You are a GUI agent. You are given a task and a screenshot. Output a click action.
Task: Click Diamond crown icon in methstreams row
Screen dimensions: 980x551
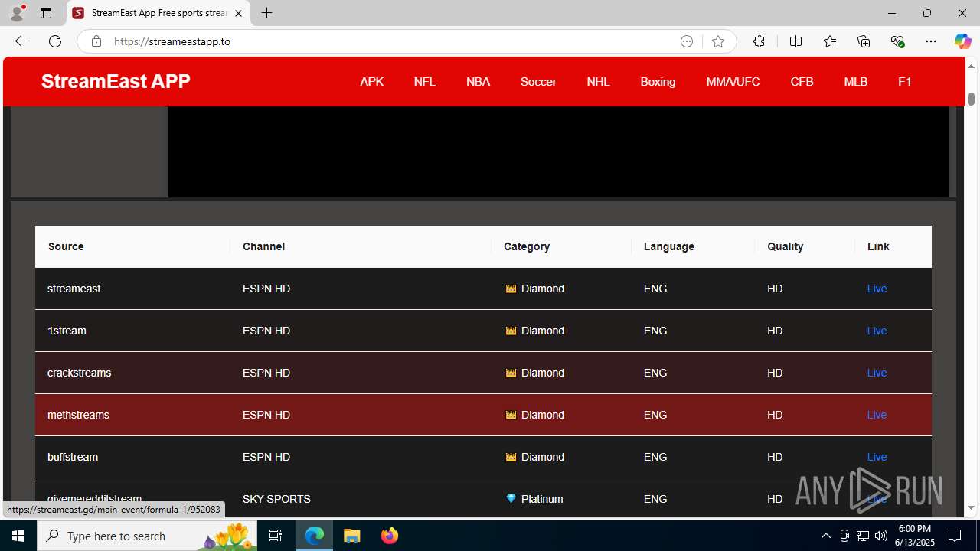click(x=511, y=415)
